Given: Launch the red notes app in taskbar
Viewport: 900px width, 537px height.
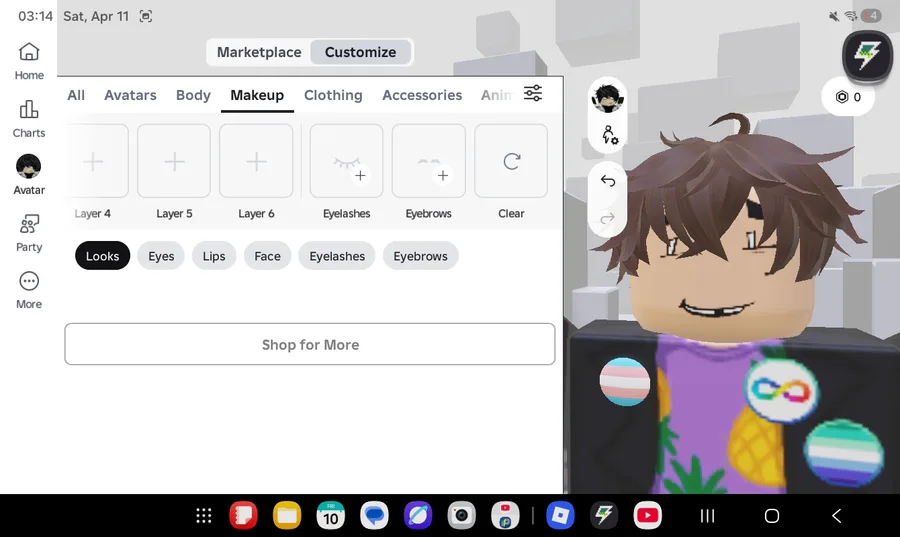Looking at the screenshot, I should pos(243,516).
